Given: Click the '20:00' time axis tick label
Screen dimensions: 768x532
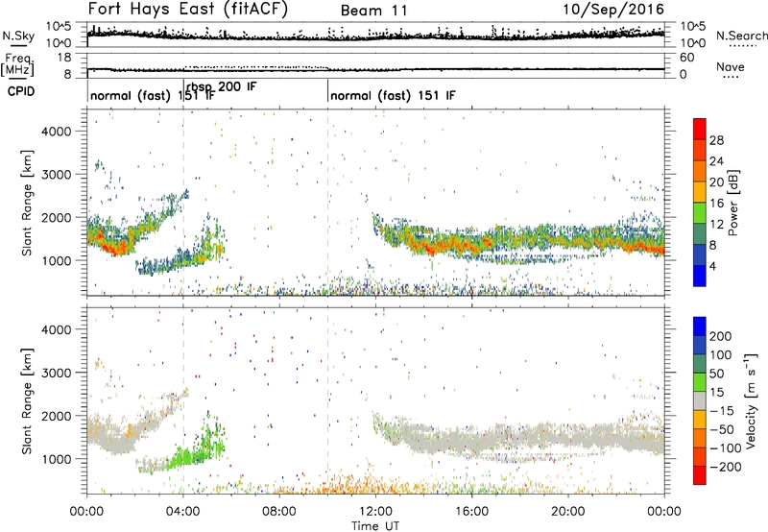Looking at the screenshot, I should pyautogui.click(x=568, y=512).
